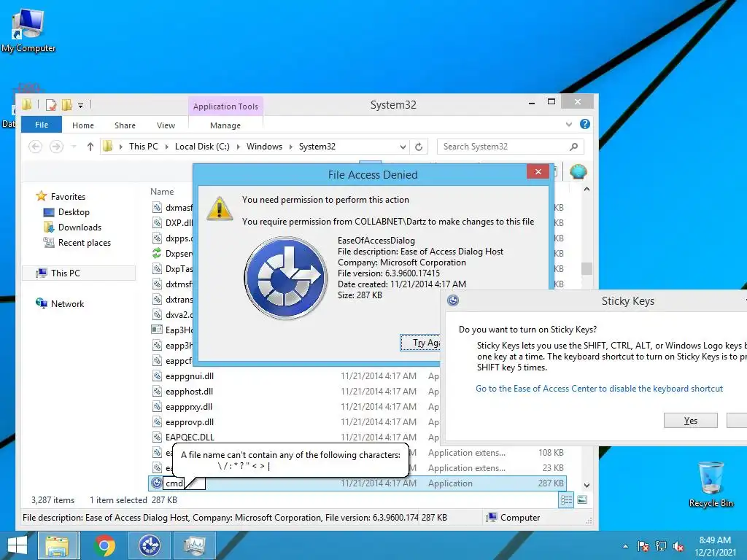
Task: Select eappgnui.dll file
Action: pyautogui.click(x=189, y=376)
